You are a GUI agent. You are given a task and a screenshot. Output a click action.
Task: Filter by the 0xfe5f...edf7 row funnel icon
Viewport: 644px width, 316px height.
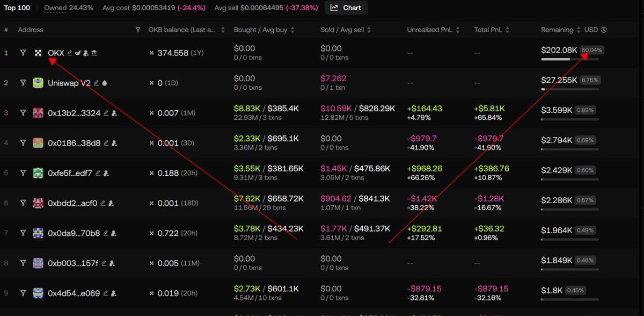(x=23, y=173)
